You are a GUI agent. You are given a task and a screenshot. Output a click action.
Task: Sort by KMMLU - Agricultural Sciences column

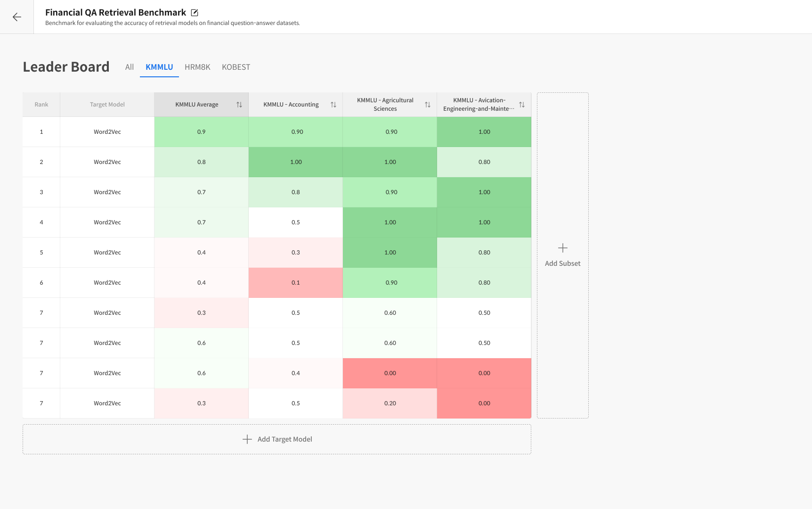point(427,105)
